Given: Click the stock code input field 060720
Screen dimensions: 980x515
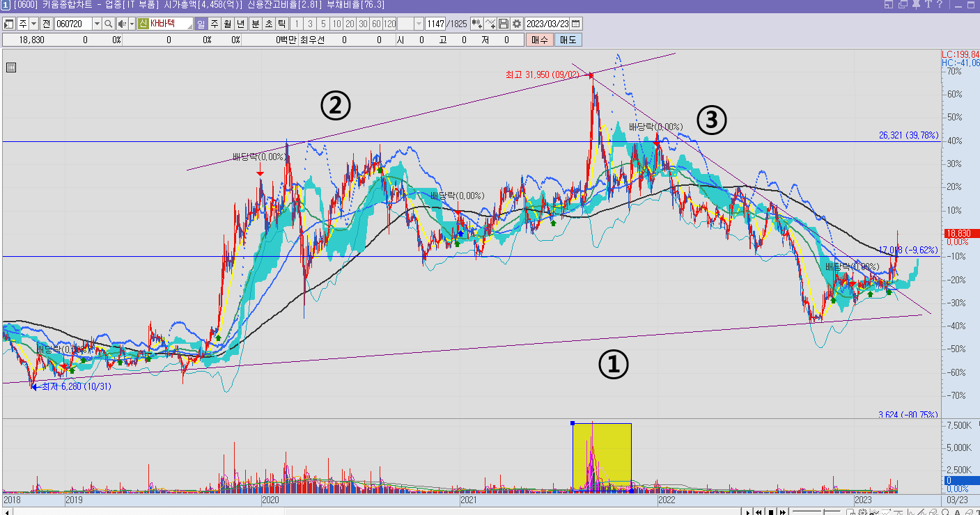Looking at the screenshot, I should (x=73, y=24).
